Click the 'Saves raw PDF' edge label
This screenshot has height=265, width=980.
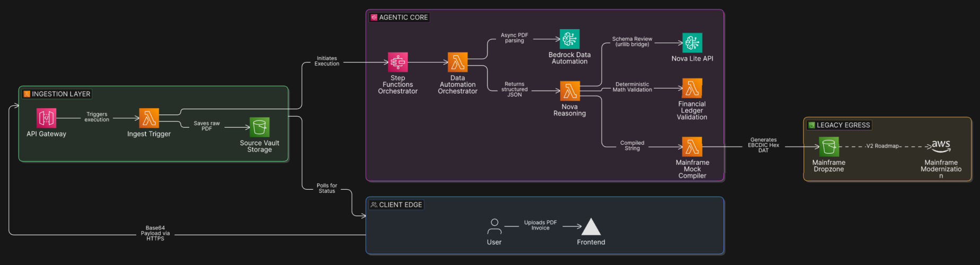[x=207, y=126]
